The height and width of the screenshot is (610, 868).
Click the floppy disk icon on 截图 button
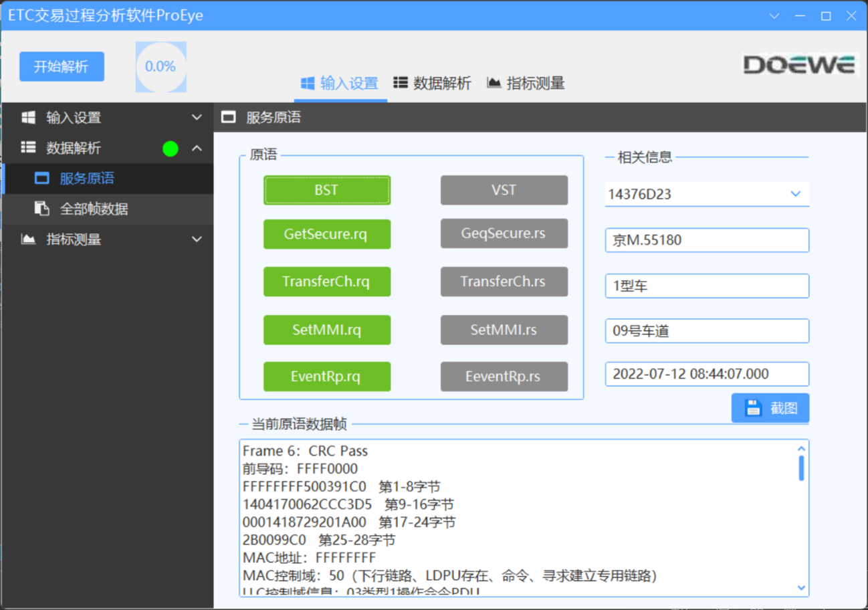pyautogui.click(x=753, y=408)
